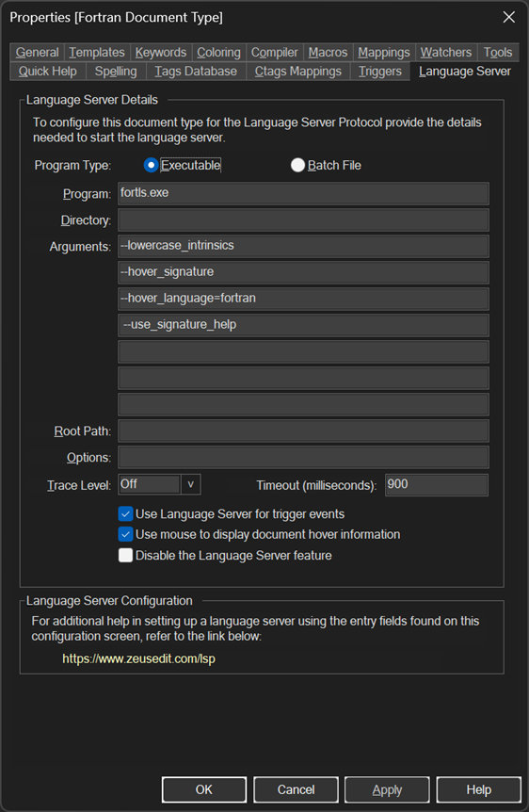The width and height of the screenshot is (529, 812).
Task: Toggle mouse document hover information checkbox
Action: coord(125,534)
